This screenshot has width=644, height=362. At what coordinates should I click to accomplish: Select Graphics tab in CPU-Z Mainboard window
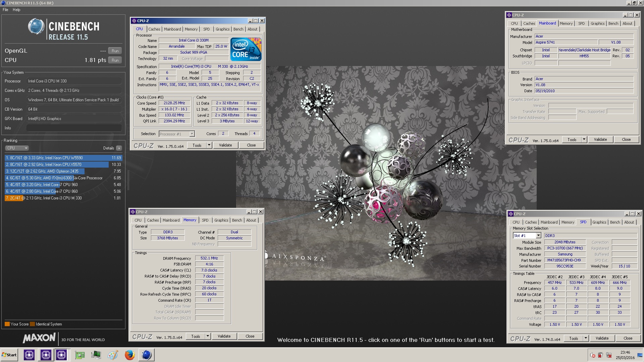pos(597,23)
